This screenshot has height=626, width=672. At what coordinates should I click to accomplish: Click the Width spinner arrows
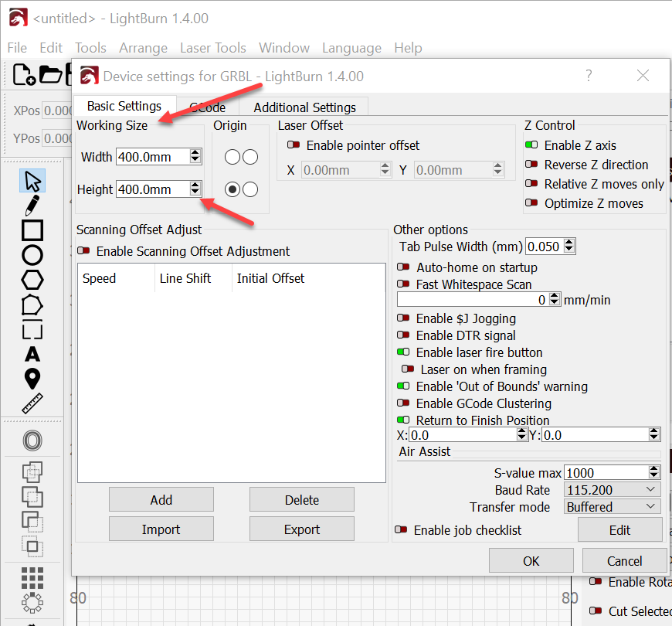[x=195, y=156]
